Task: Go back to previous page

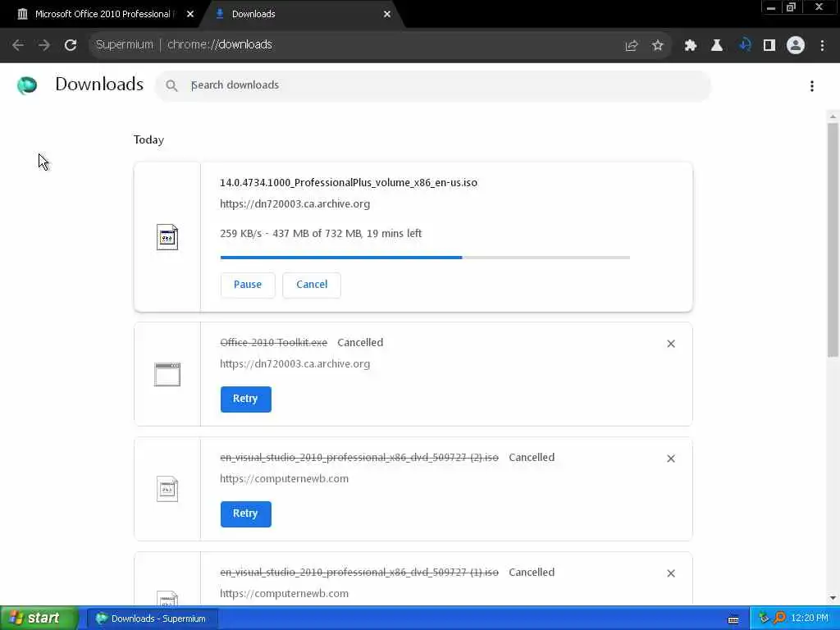Action: (x=18, y=45)
